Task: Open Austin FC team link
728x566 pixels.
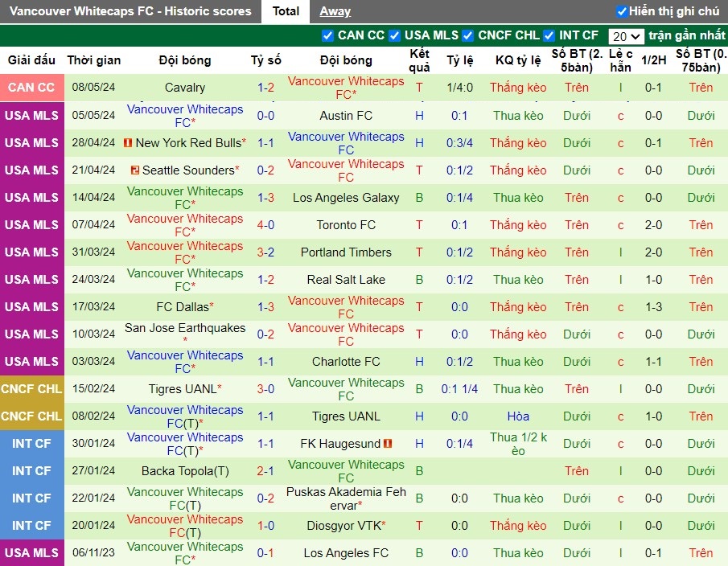Action: coord(346,116)
